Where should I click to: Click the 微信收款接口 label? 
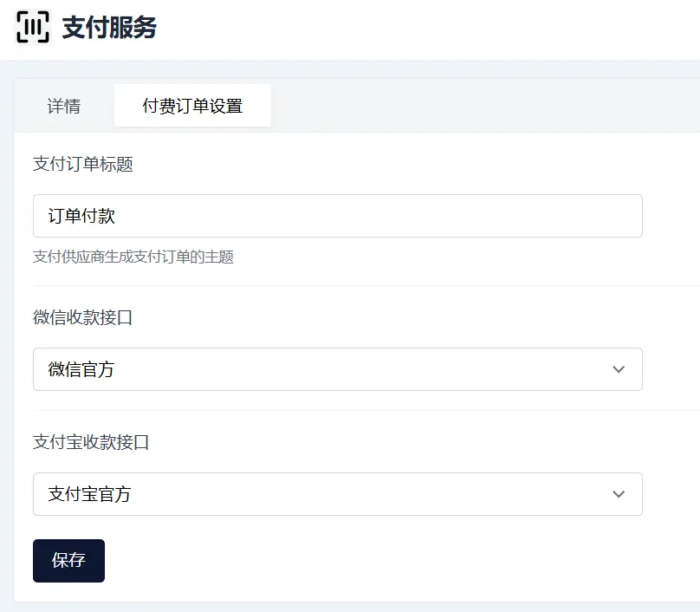(83, 317)
